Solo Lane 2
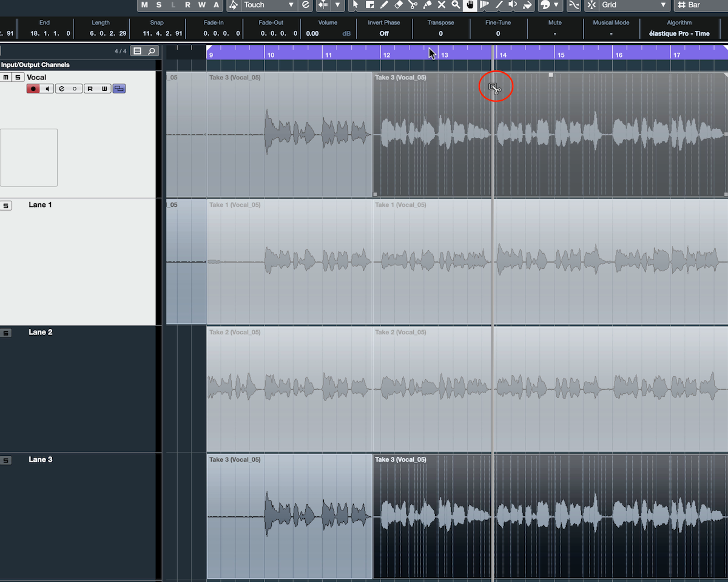 [x=5, y=333]
